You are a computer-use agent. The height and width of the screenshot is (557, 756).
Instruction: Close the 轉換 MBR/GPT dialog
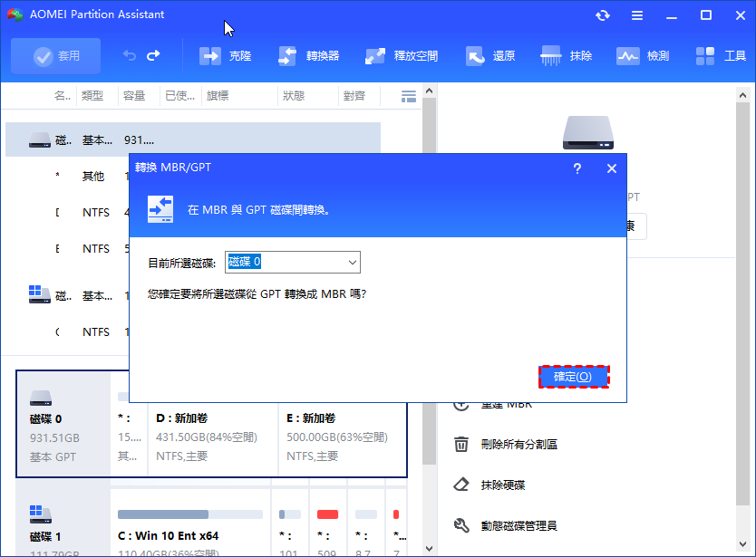pyautogui.click(x=611, y=168)
